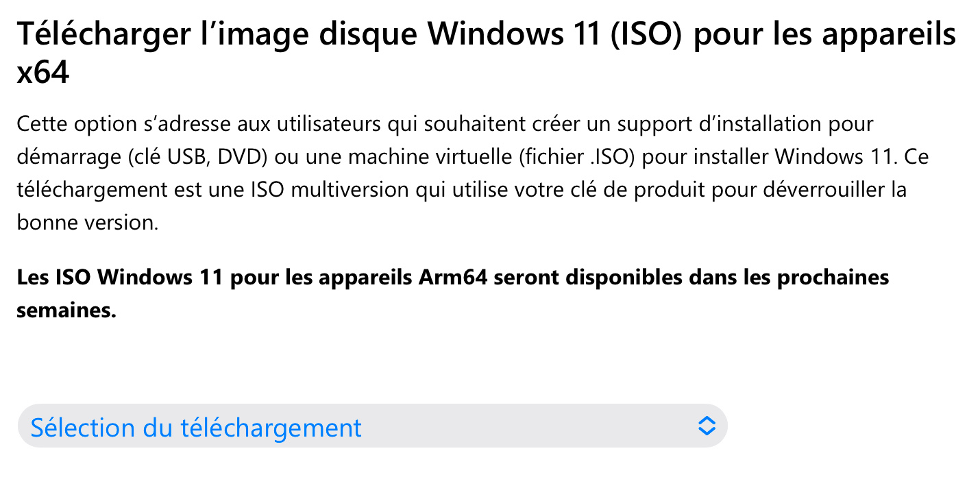The width and height of the screenshot is (980, 488).
Task: Click the bold word 'semaines.'
Action: pos(66,310)
